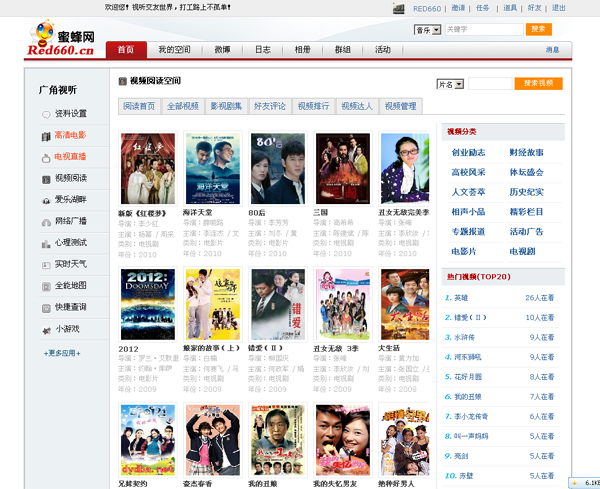
Task: Open 微博 in the main navigation
Action: [x=222, y=50]
